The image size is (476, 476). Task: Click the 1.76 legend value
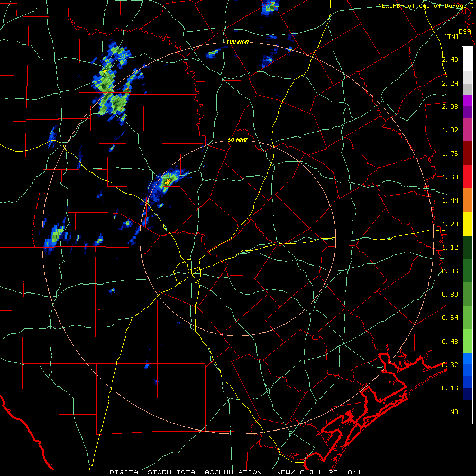pyautogui.click(x=450, y=153)
